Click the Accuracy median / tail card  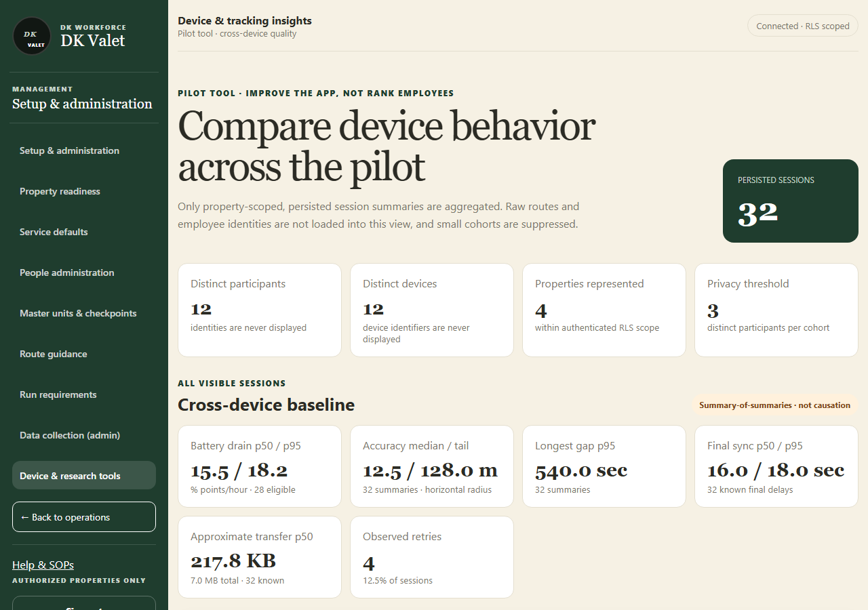pos(432,466)
